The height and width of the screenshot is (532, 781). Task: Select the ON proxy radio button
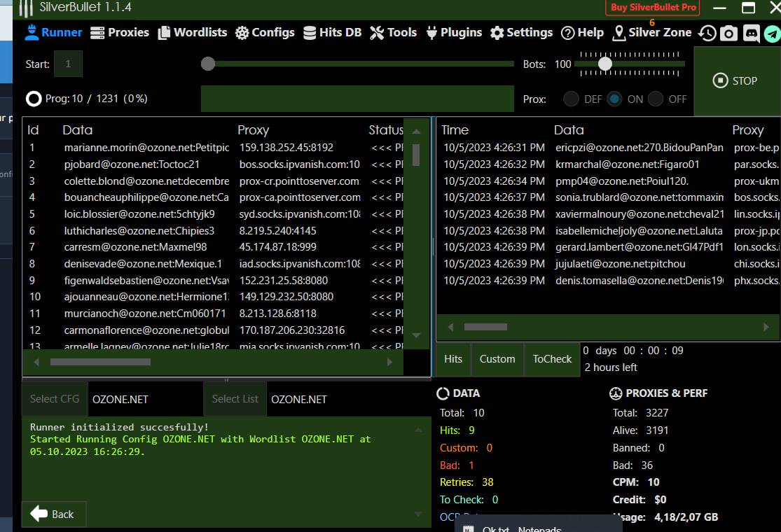(x=614, y=99)
